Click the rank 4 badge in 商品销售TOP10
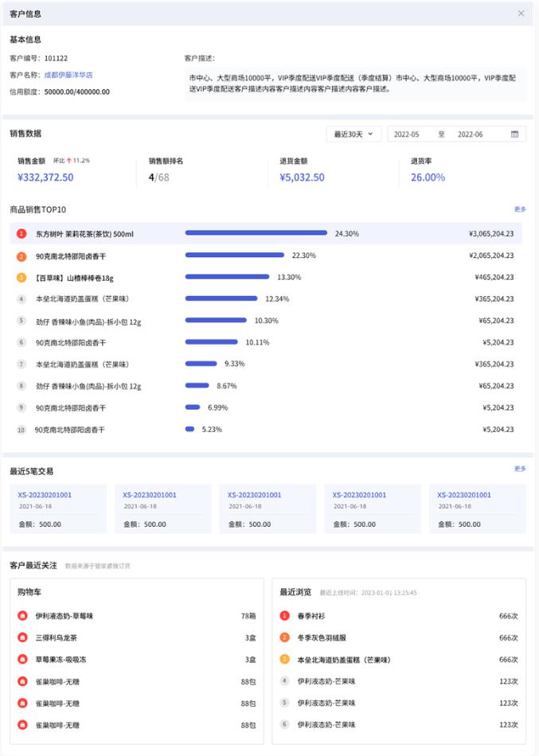 (x=21, y=299)
